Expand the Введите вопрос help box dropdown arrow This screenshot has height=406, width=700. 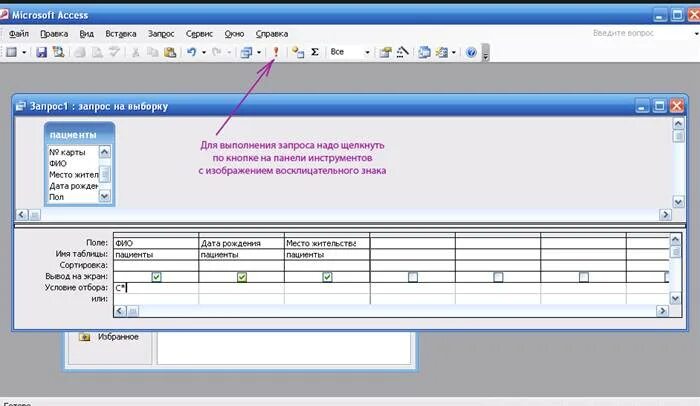point(696,33)
